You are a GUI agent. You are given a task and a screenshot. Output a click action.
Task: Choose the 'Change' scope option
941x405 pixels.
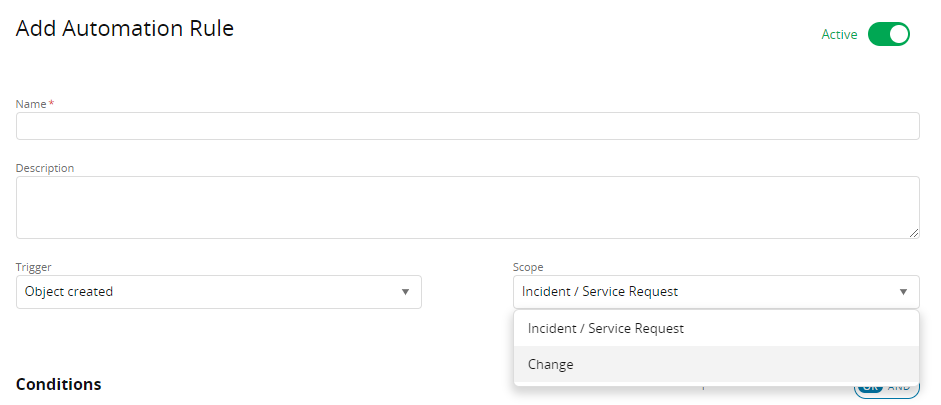pyautogui.click(x=551, y=365)
